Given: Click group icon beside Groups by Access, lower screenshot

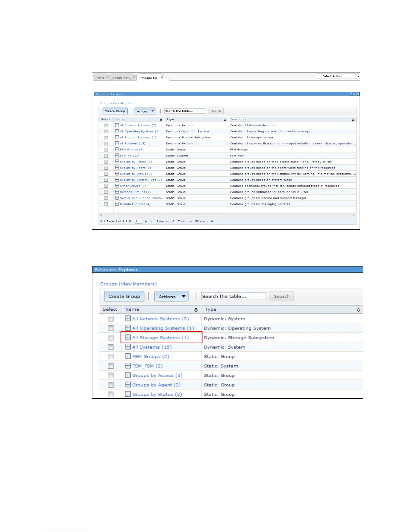Looking at the screenshot, I should coord(128,375).
